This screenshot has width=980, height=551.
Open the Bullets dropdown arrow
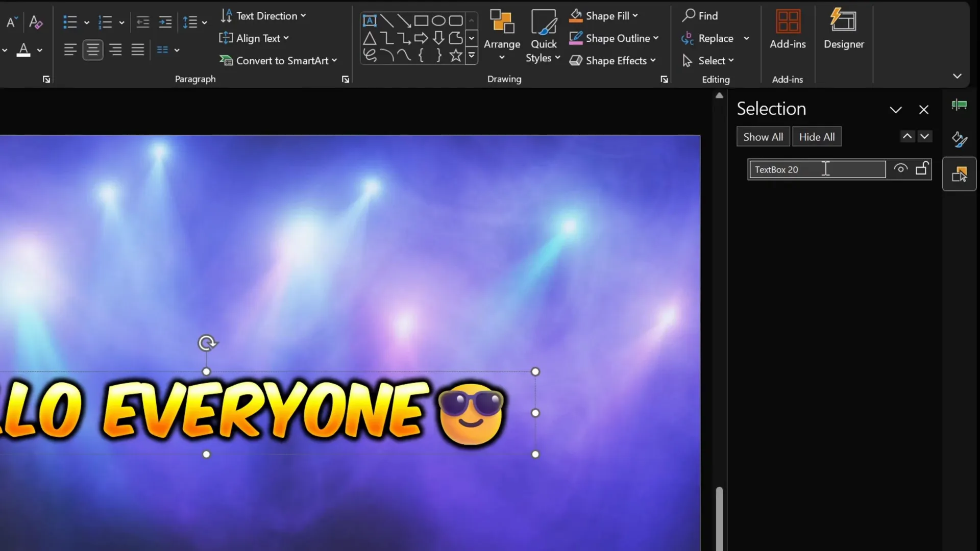click(86, 22)
